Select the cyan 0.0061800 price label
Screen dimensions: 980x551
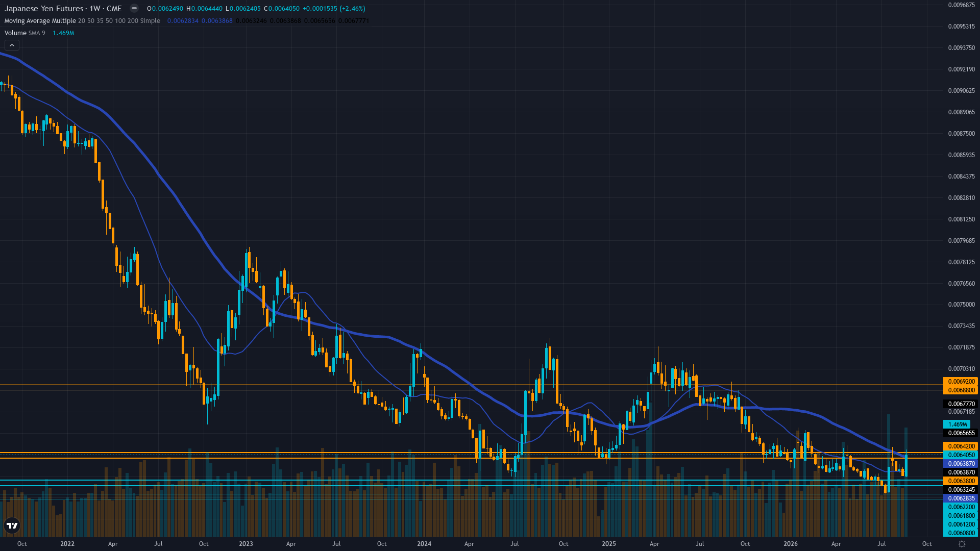click(960, 516)
